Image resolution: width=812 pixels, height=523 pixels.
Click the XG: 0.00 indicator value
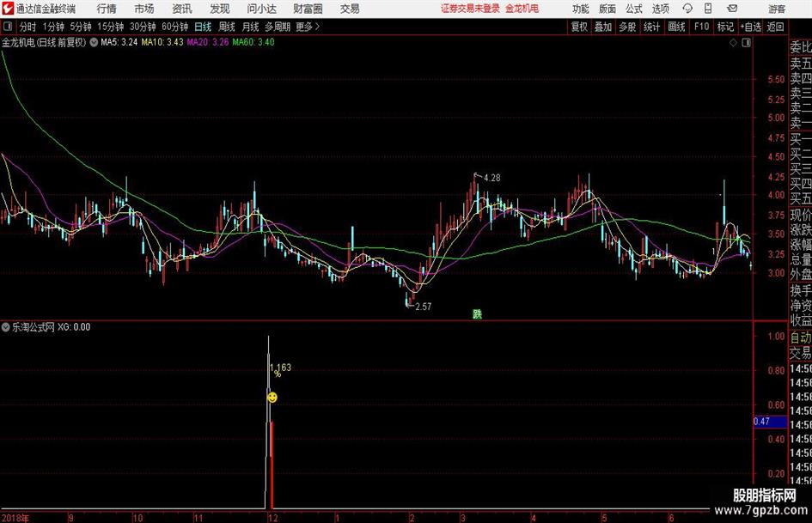click(74, 327)
